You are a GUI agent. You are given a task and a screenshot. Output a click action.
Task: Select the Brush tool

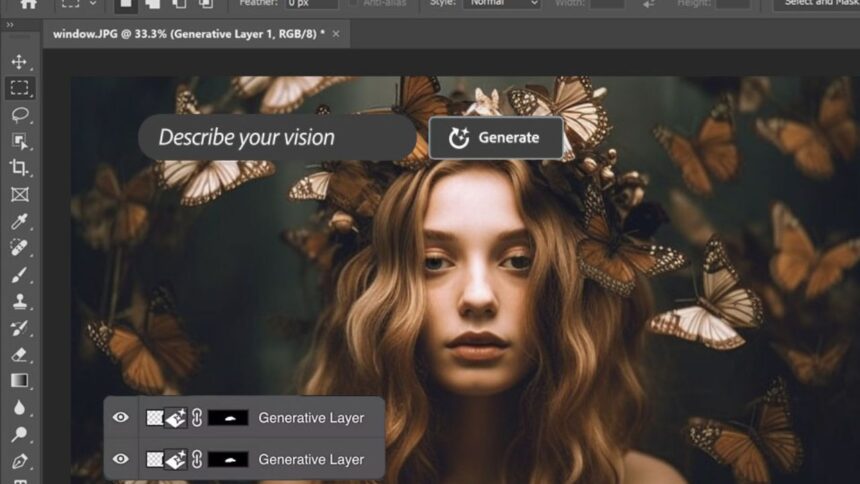pyautogui.click(x=19, y=274)
